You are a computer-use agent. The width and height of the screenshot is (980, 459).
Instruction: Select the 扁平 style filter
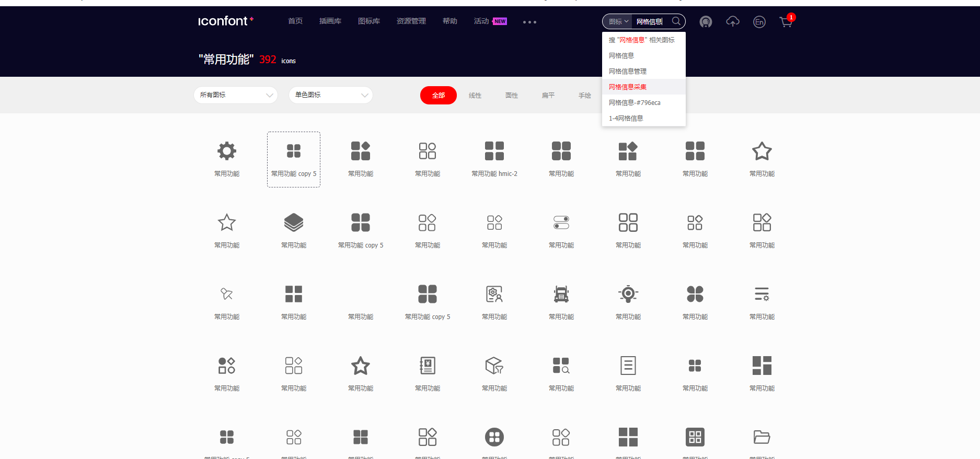(548, 95)
